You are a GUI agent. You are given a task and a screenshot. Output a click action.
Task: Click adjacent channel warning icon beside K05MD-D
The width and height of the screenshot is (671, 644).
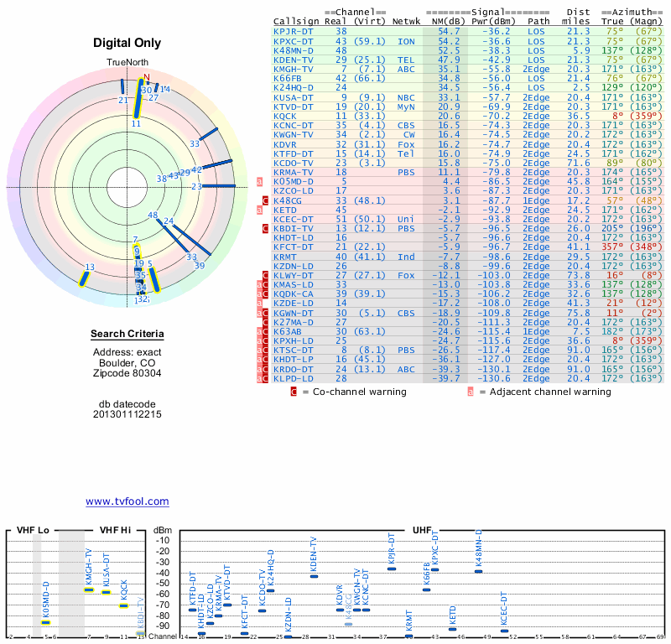[259, 180]
